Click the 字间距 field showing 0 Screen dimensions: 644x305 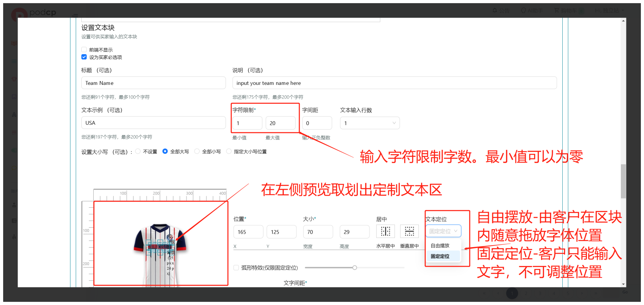[x=317, y=123]
